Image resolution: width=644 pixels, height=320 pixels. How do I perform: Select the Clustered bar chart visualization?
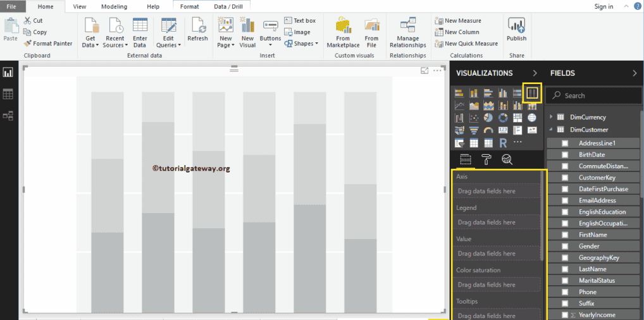click(488, 94)
